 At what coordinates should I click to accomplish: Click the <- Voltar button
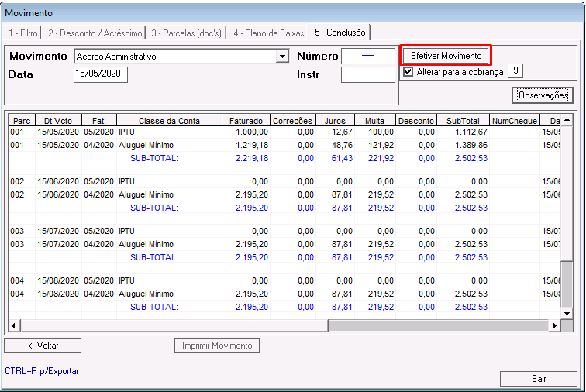(43, 346)
